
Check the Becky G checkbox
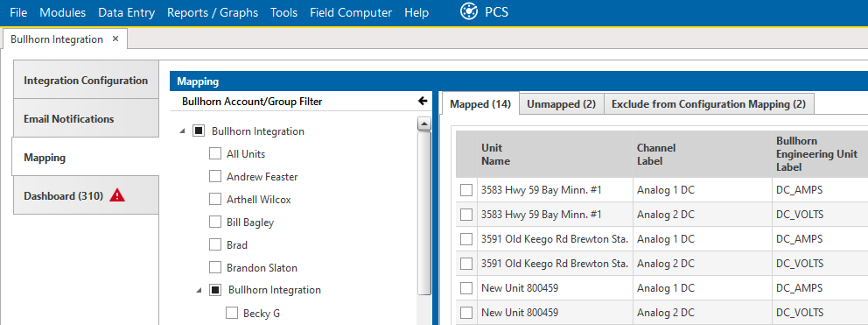(x=231, y=314)
